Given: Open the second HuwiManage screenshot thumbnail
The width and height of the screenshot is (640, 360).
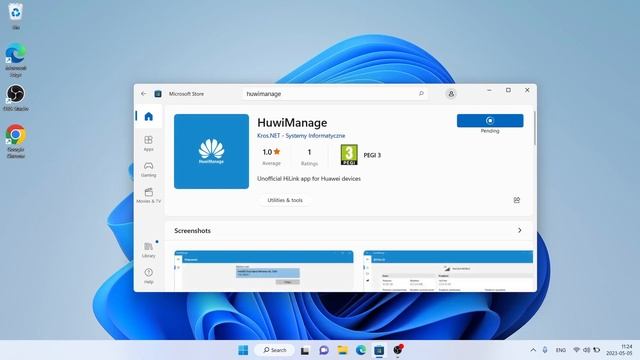Looking at the screenshot, I should click(x=448, y=271).
